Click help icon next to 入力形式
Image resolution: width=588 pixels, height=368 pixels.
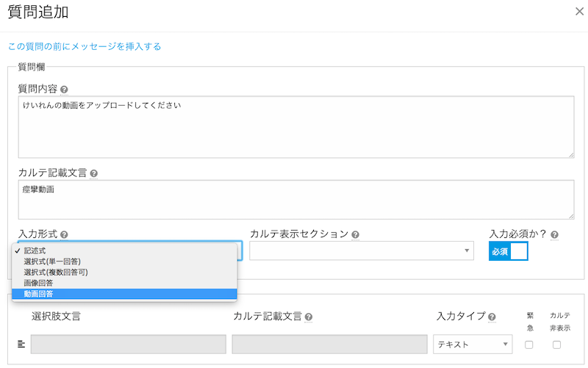(64, 235)
